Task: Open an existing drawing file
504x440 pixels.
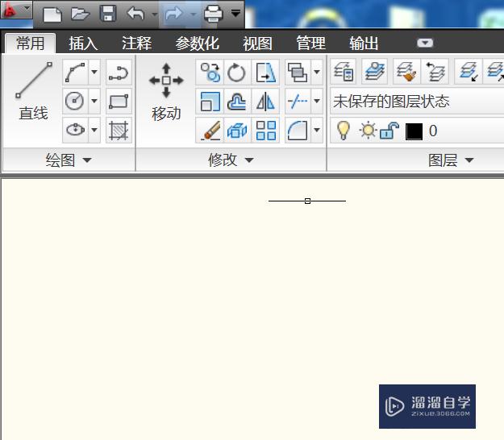Action: click(80, 15)
